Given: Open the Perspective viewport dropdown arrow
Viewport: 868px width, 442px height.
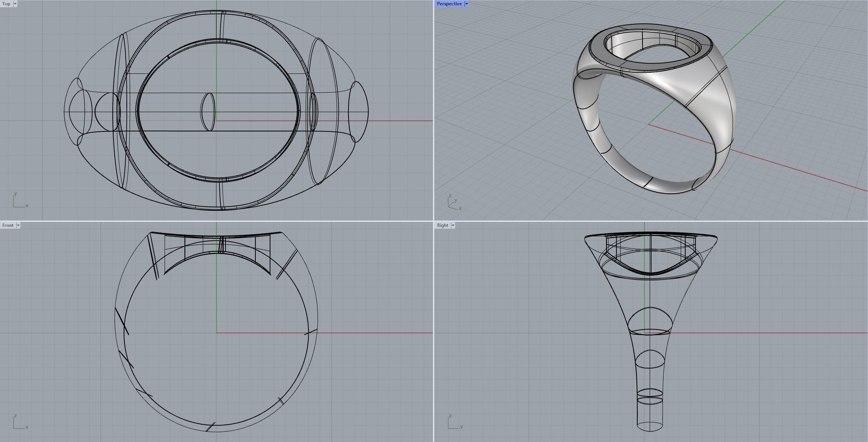Looking at the screenshot, I should pyautogui.click(x=467, y=4).
